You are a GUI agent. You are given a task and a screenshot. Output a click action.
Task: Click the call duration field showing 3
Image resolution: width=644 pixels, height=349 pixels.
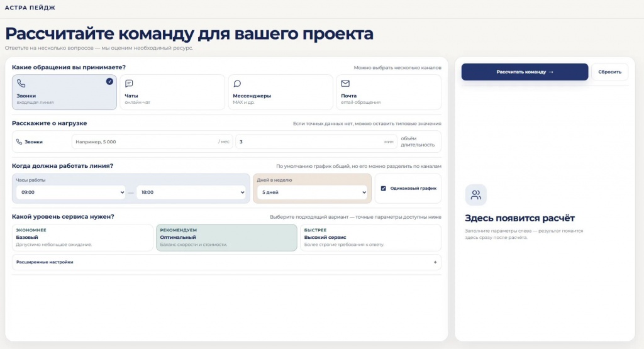coord(316,141)
